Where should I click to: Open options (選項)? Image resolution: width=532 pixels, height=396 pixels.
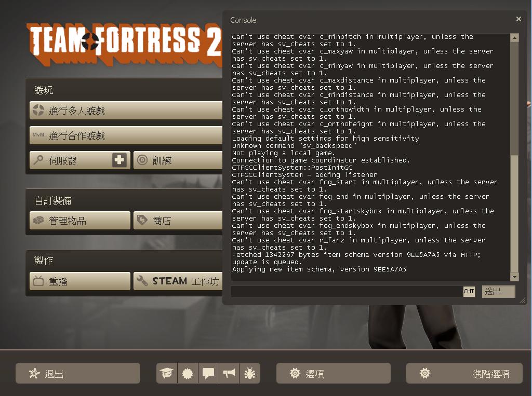(334, 373)
